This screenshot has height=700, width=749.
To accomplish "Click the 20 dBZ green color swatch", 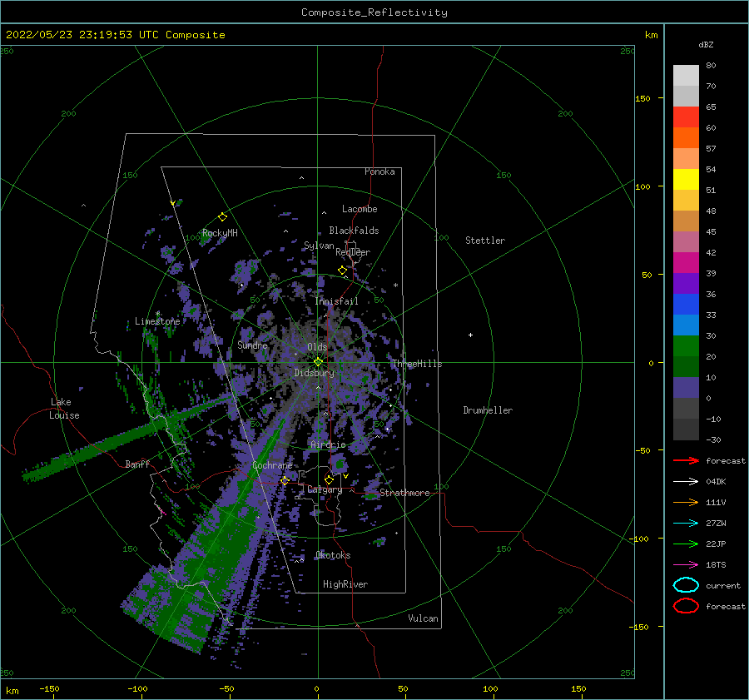I will pyautogui.click(x=686, y=346).
